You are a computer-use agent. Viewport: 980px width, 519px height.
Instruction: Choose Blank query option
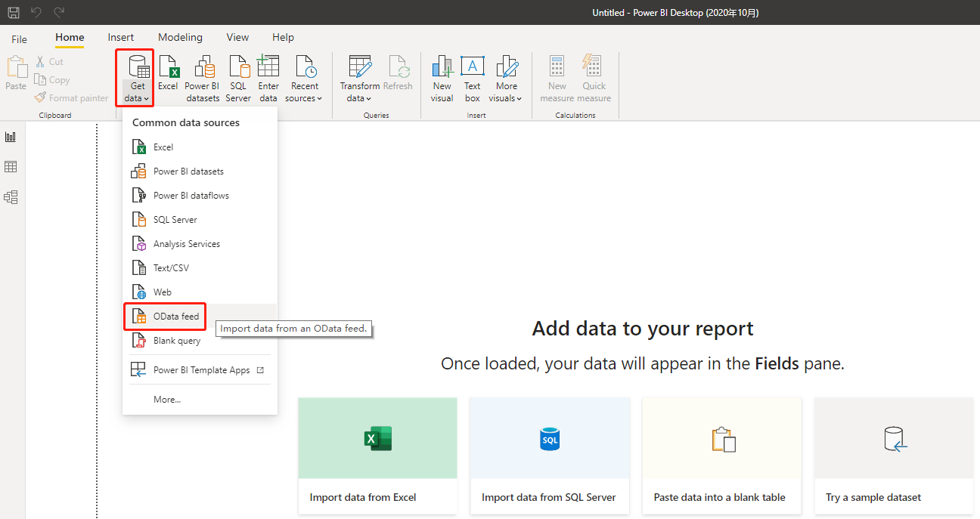pos(200,341)
